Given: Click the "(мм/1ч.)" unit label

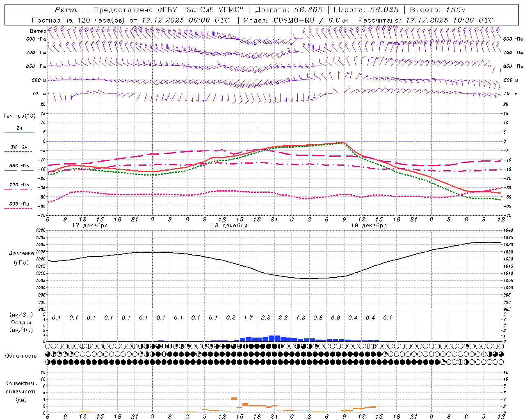Looking at the screenshot, I should tap(21, 330).
